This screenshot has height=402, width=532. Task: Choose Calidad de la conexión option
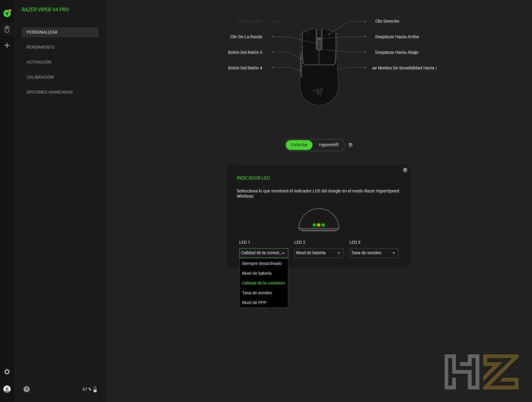point(264,283)
